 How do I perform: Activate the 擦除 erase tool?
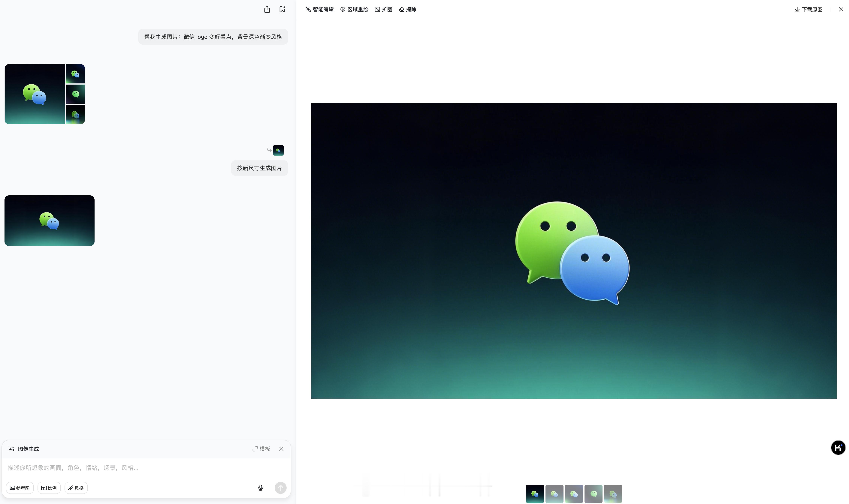click(407, 10)
